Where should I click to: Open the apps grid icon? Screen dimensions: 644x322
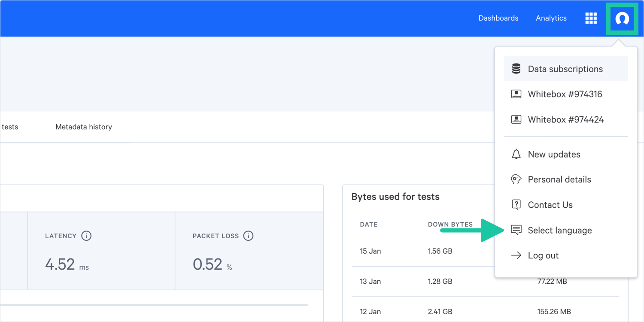tap(591, 18)
